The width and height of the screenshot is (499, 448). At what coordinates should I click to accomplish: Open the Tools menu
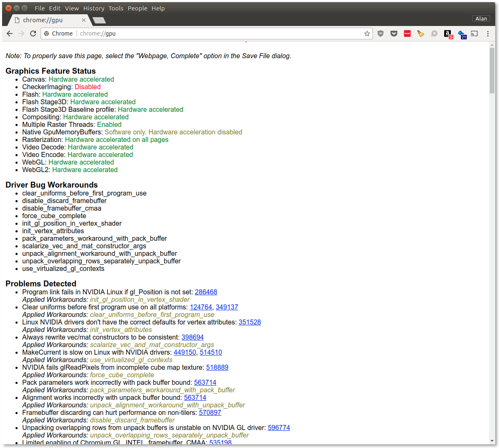(x=116, y=8)
